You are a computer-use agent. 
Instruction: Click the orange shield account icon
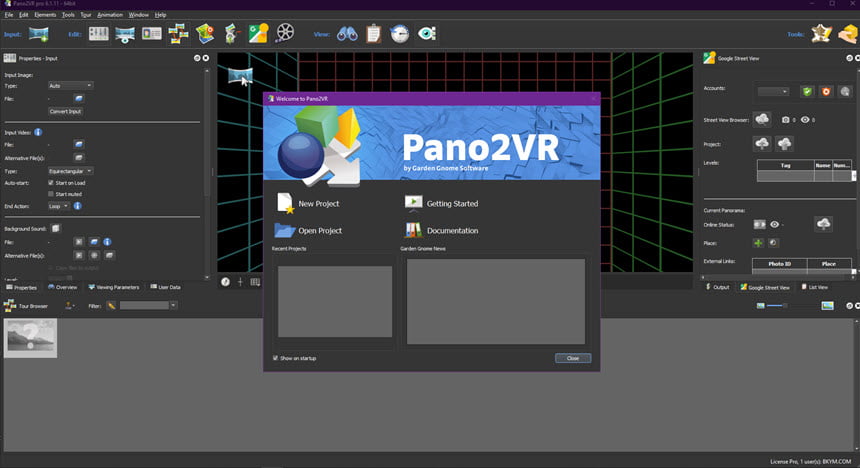click(x=826, y=92)
